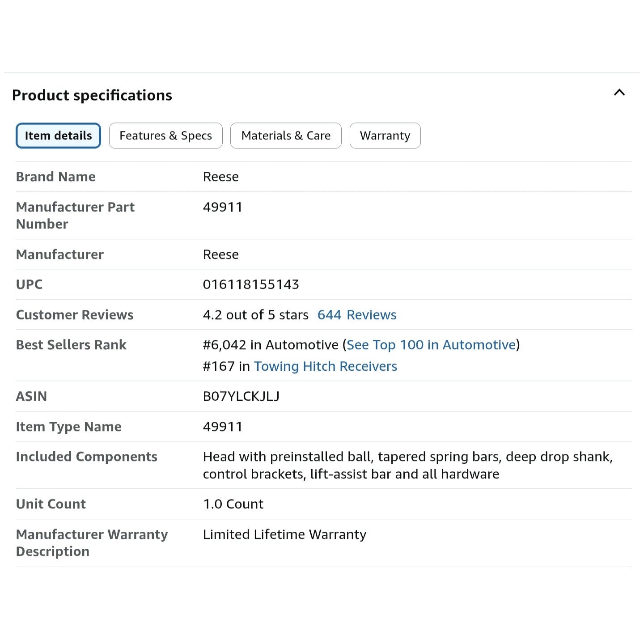Screen dimensions: 644x644
Task: Click See Top 100 in Automotive link
Action: (x=431, y=345)
